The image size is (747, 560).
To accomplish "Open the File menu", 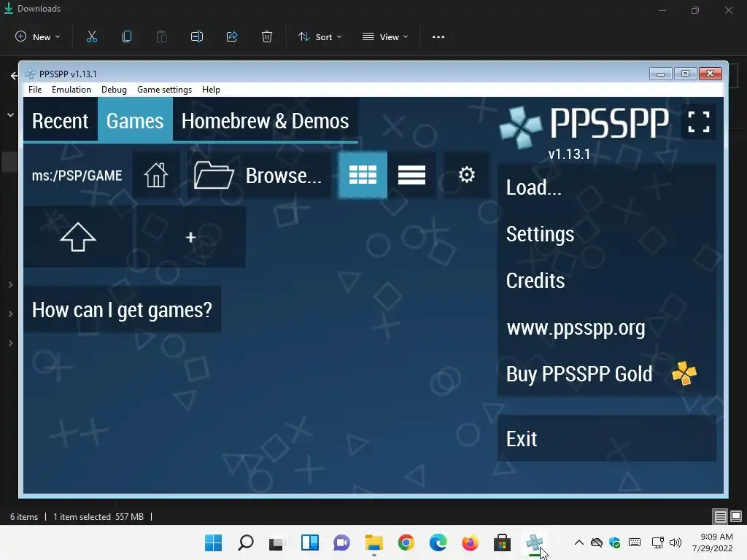I will click(35, 90).
